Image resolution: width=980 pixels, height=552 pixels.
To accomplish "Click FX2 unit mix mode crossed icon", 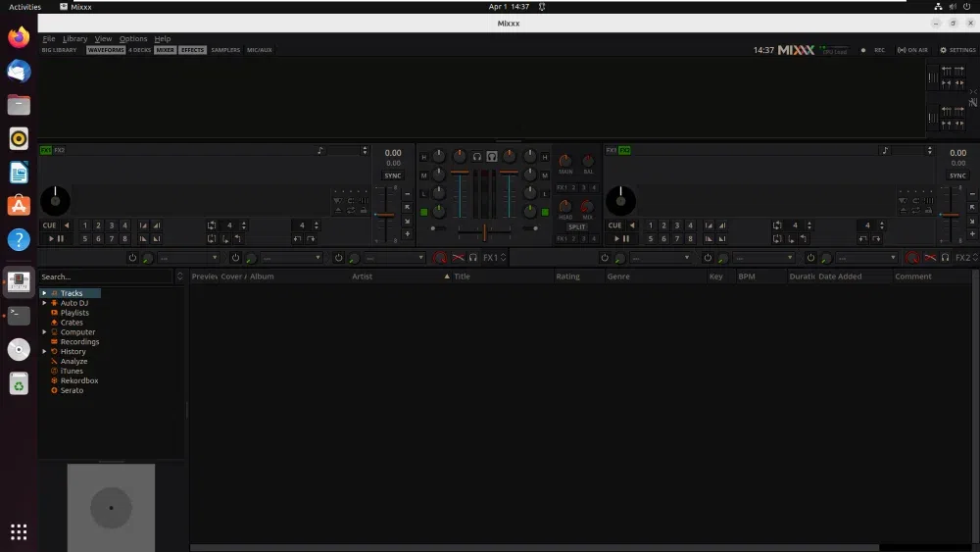I will tap(930, 258).
